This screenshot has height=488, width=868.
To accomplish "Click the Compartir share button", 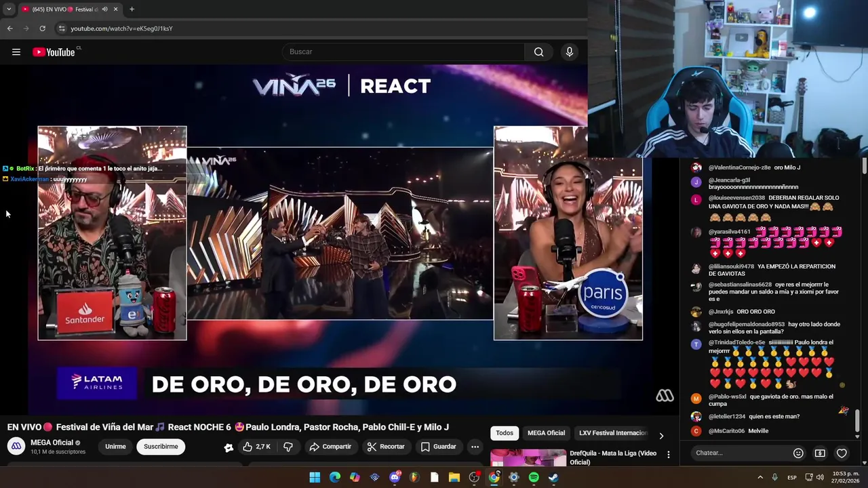I will pos(330,447).
